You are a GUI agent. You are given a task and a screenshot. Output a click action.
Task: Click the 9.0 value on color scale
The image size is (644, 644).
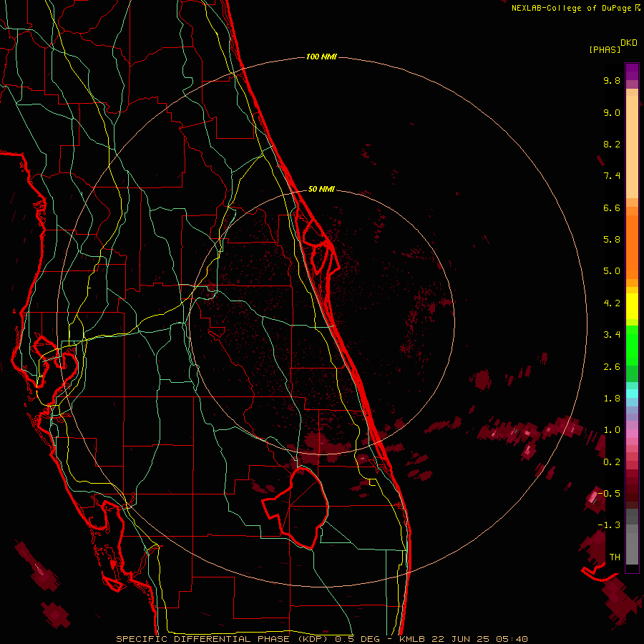click(x=612, y=112)
